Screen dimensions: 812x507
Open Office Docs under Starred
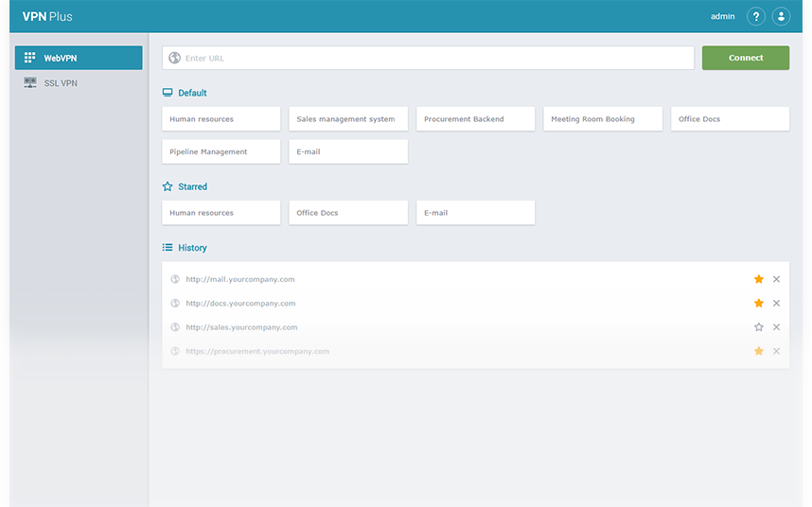(347, 213)
